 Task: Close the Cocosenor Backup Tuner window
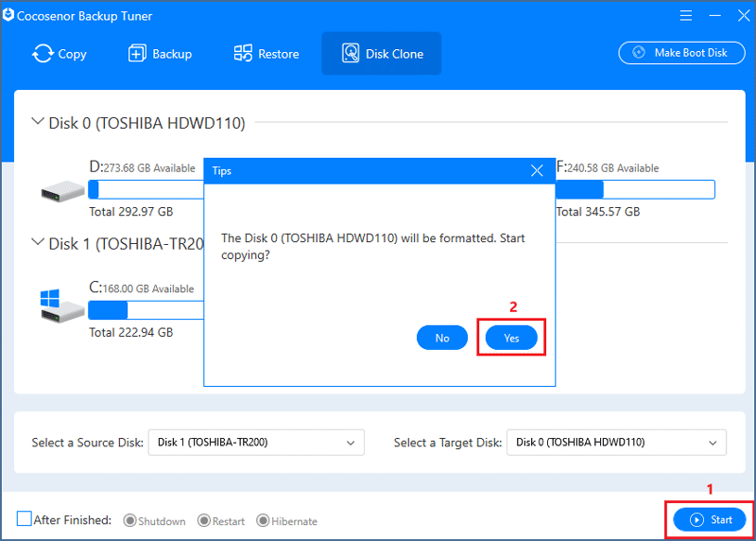pyautogui.click(x=744, y=15)
